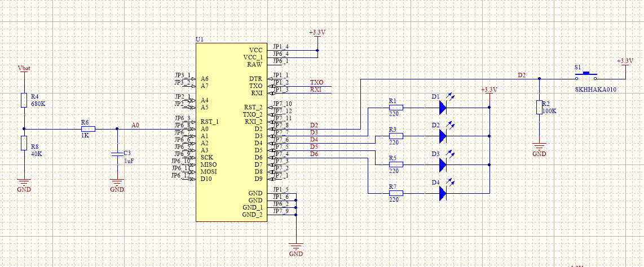Select resistor R8 40K symbol
644x267 pixels.
pyautogui.click(x=24, y=143)
